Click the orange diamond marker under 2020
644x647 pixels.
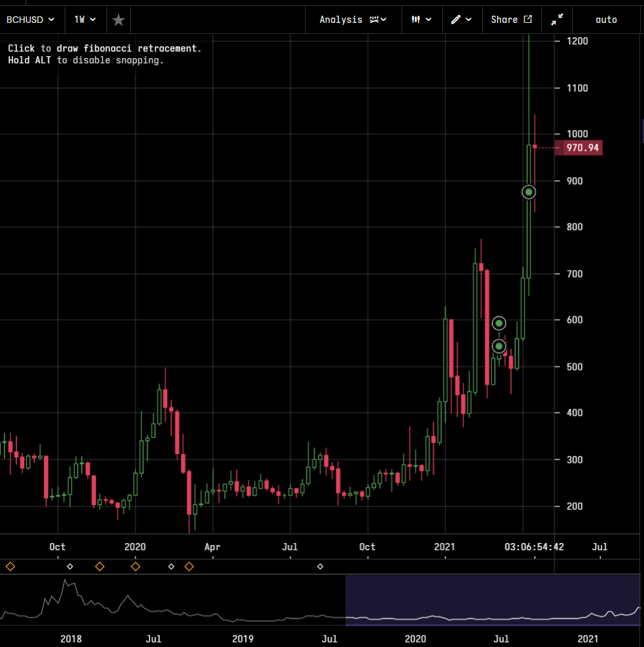pyautogui.click(x=135, y=567)
